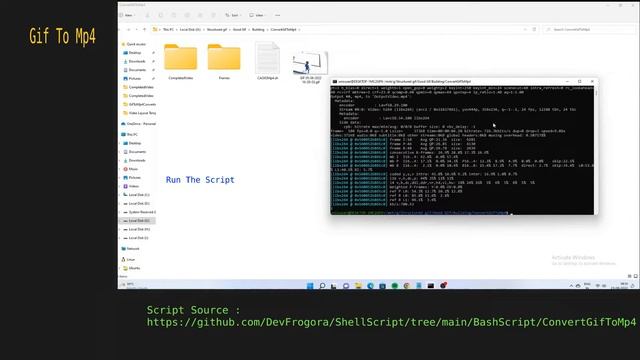Viewport: 640px width, 360px height.
Task: Click Building in the address breadcrumb
Action: 258,29
